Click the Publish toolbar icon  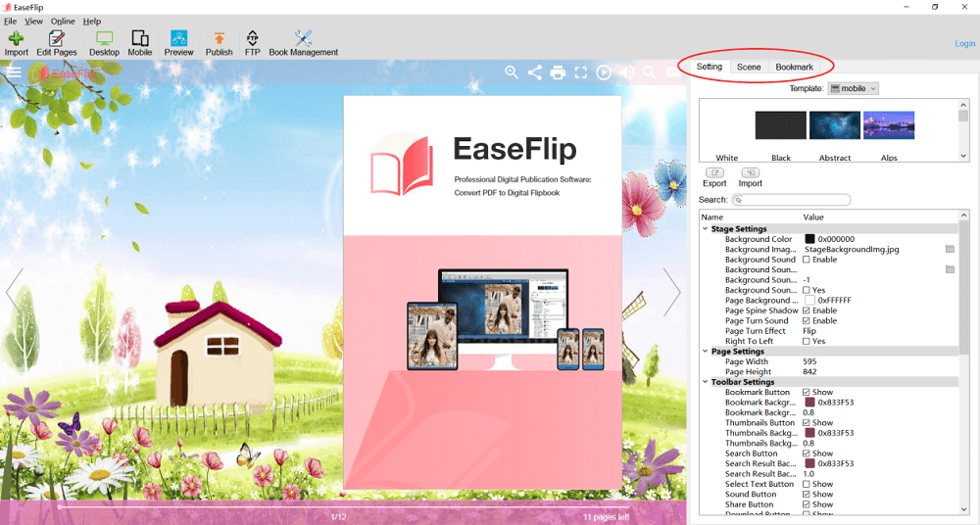[x=219, y=43]
